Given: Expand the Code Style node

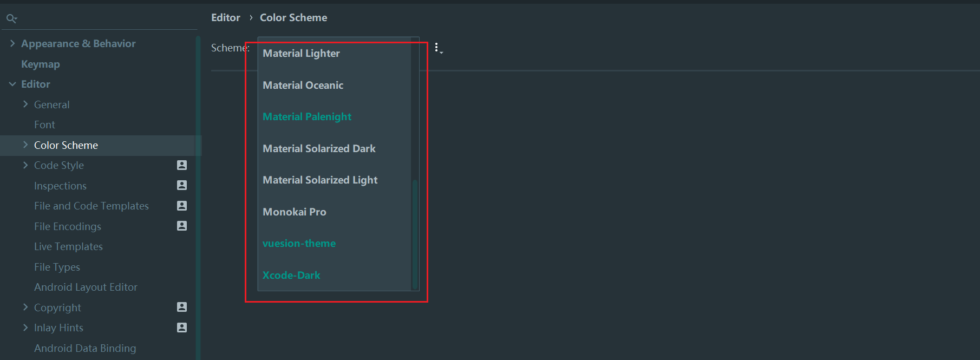Looking at the screenshot, I should coord(25,165).
